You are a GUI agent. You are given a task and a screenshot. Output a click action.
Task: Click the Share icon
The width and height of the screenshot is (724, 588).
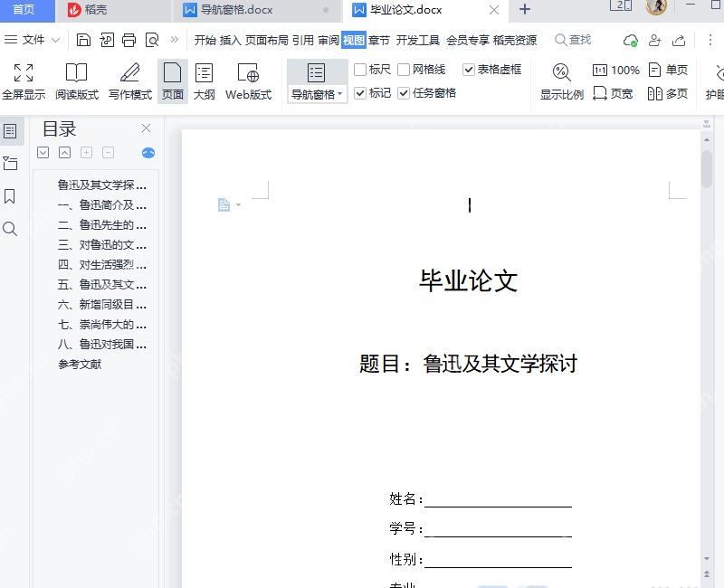(x=679, y=41)
